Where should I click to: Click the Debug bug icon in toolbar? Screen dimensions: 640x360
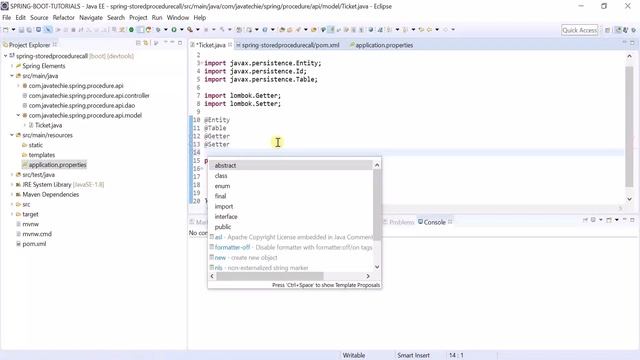point(158,29)
